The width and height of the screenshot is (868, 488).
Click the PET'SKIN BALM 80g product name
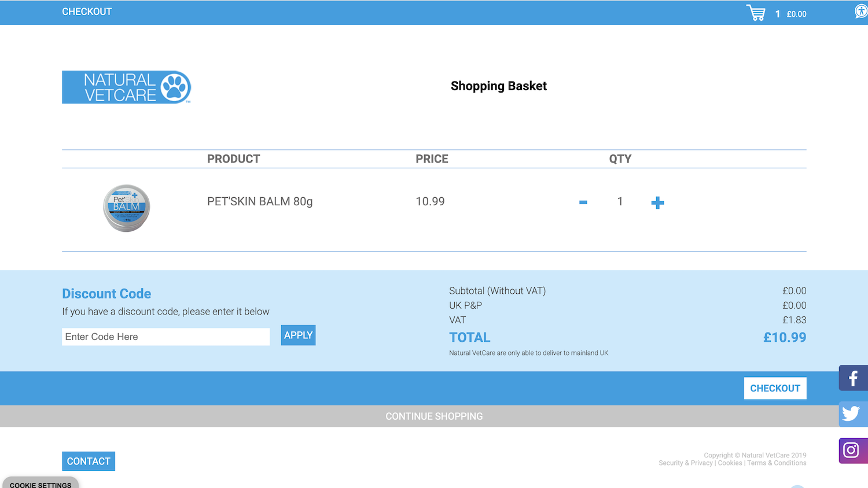tap(260, 202)
